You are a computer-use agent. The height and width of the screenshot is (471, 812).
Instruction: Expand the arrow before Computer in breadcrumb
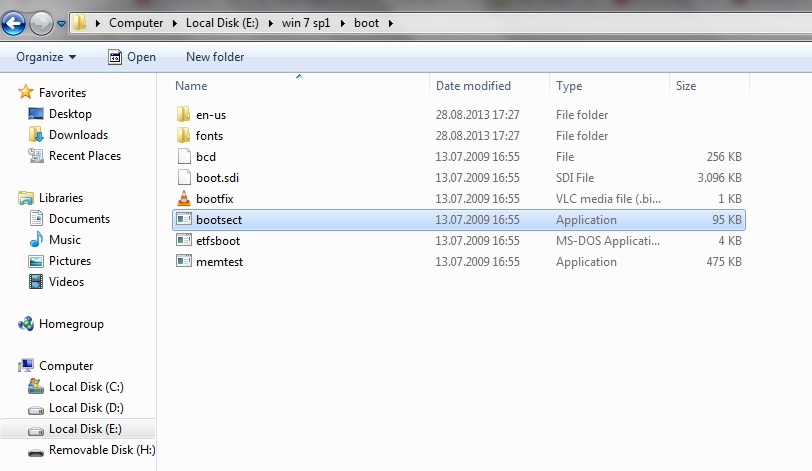pyautogui.click(x=97, y=23)
